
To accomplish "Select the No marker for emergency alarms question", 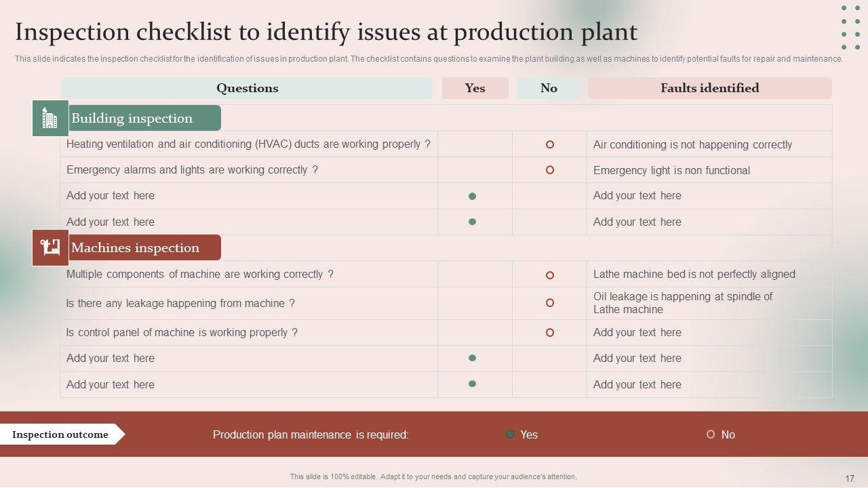I will tap(550, 170).
